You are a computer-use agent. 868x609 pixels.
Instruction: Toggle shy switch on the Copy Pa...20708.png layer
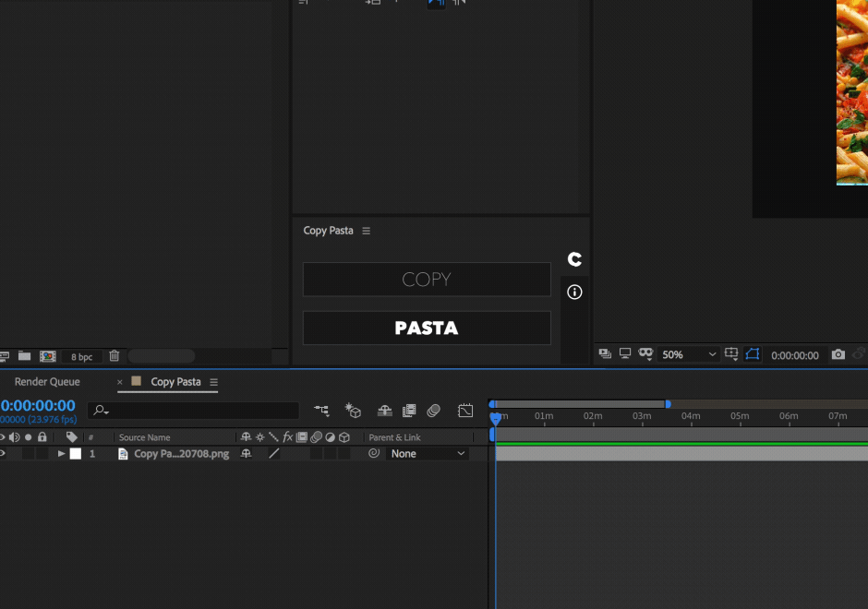pyautogui.click(x=247, y=454)
